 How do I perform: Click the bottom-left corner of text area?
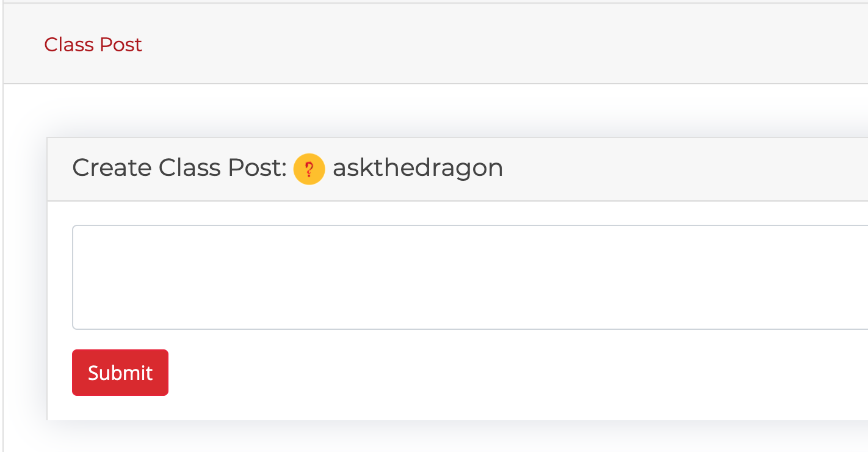pyautogui.click(x=79, y=323)
